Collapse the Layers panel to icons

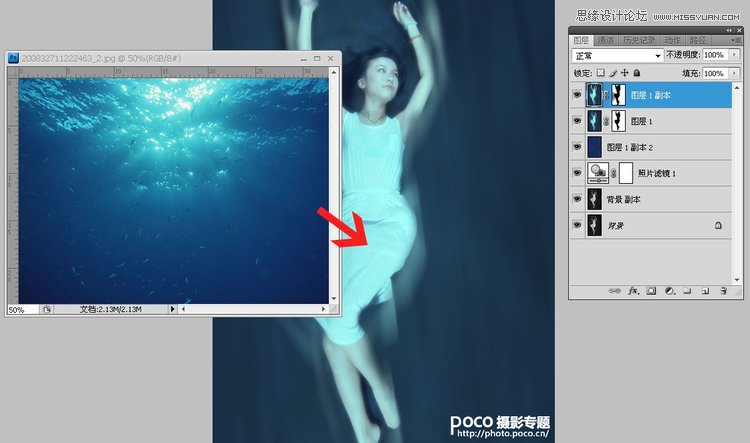pyautogui.click(x=729, y=30)
